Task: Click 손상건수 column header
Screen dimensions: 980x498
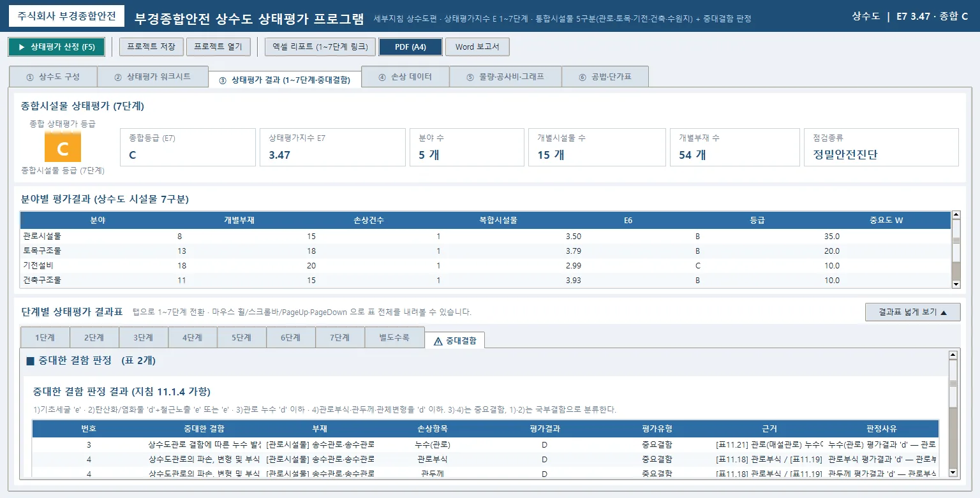Action: pos(369,220)
